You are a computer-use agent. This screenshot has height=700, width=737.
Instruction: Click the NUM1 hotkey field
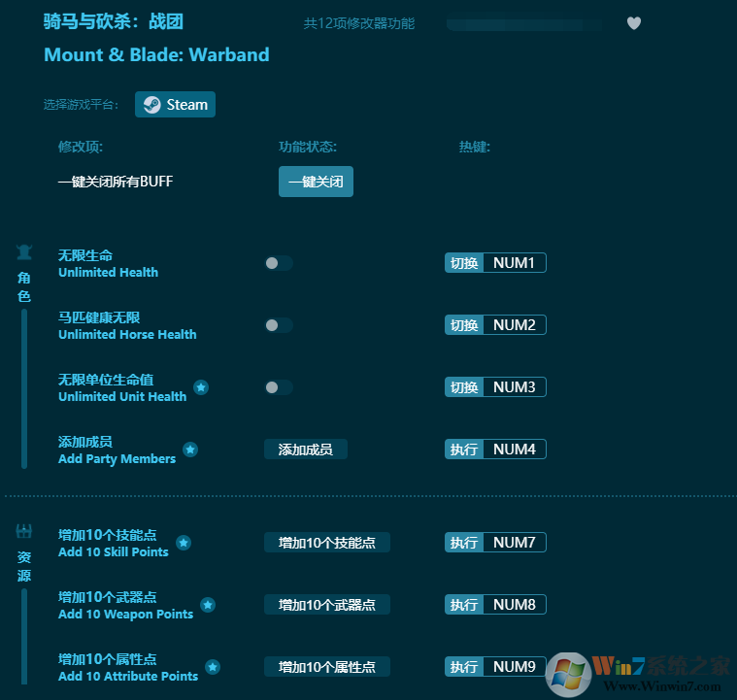point(515,263)
